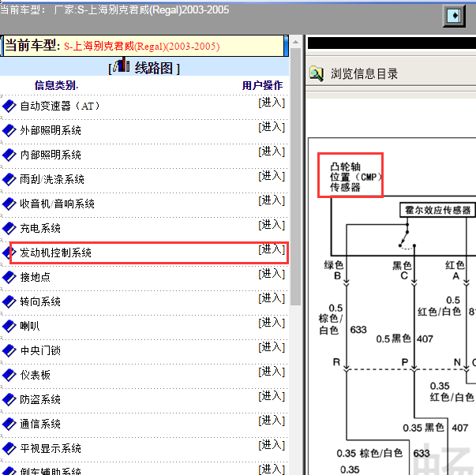Click the blue book icon beside 仪表板
This screenshot has width=476, height=475.
pos(9,376)
